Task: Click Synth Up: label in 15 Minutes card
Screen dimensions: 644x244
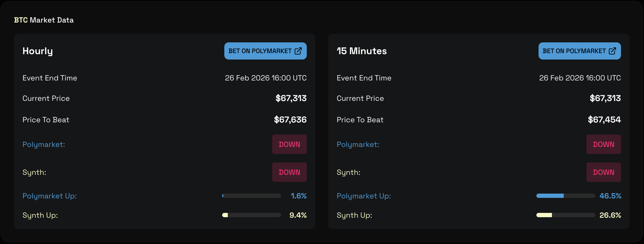Action: [354, 215]
